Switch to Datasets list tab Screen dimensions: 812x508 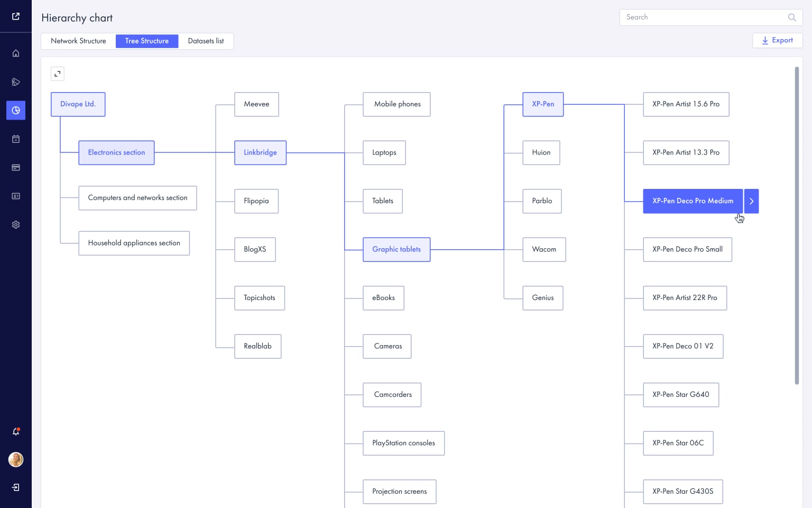pyautogui.click(x=206, y=41)
